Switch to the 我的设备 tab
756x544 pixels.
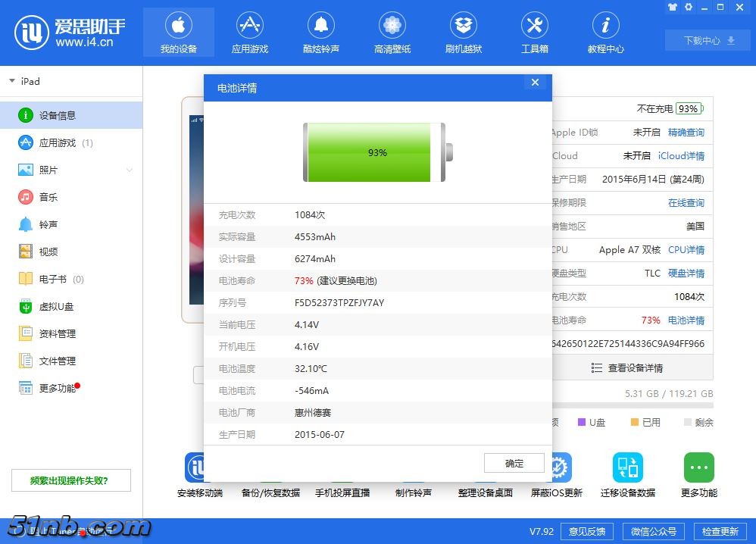pyautogui.click(x=178, y=32)
